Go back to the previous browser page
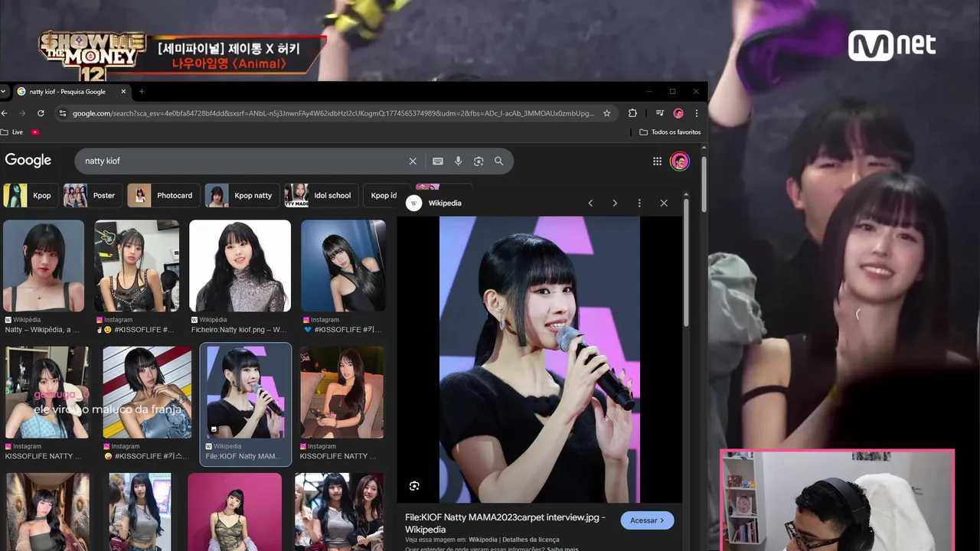This screenshot has width=980, height=551. pyautogui.click(x=5, y=113)
